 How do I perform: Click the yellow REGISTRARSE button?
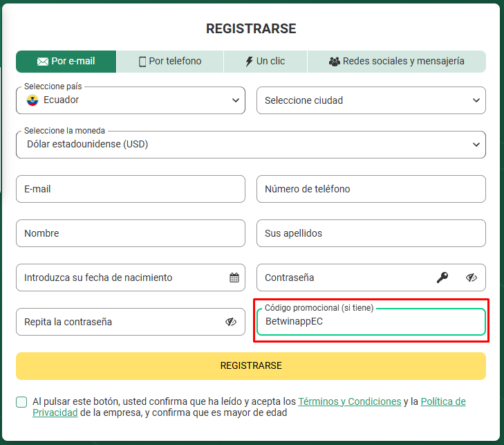click(x=251, y=366)
